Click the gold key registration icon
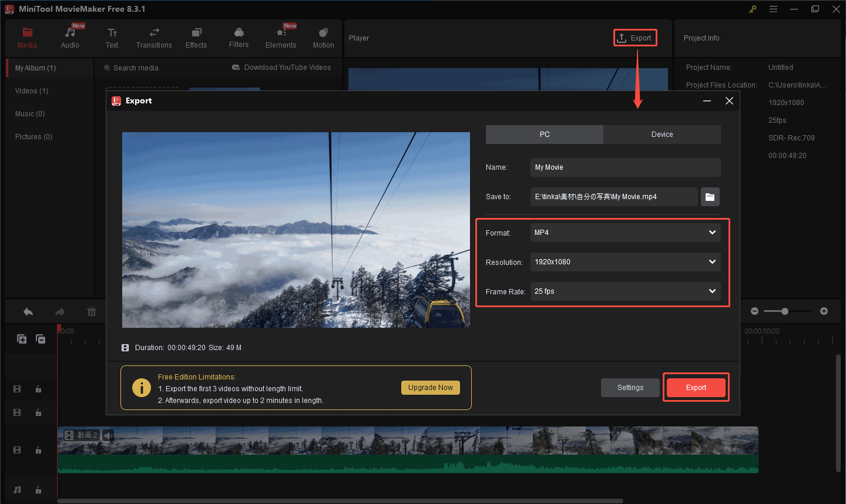 tap(753, 9)
